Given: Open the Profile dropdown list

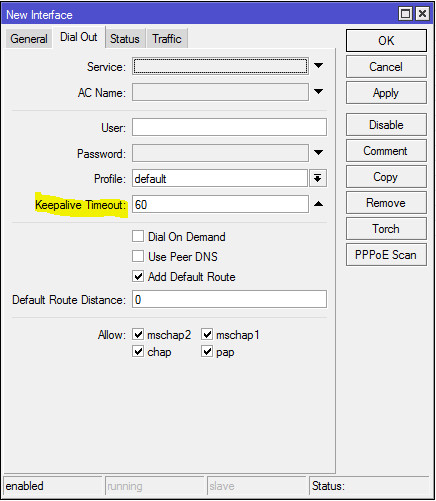Looking at the screenshot, I should coord(318,178).
